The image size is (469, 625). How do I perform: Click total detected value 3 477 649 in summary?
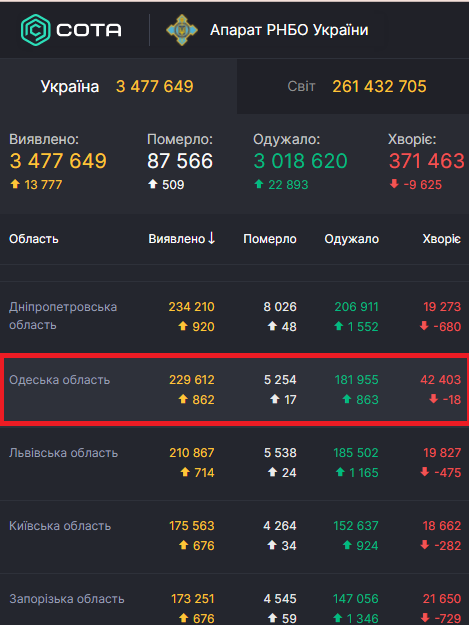pyautogui.click(x=58, y=161)
